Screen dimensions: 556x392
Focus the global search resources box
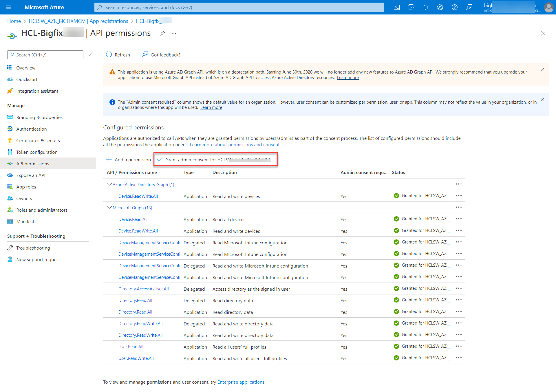[x=239, y=7]
